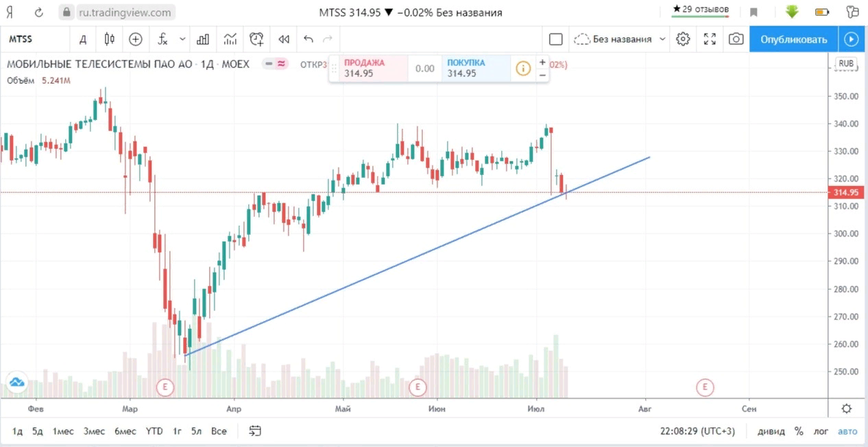
Task: Open financials bar chart icon
Action: pos(203,39)
